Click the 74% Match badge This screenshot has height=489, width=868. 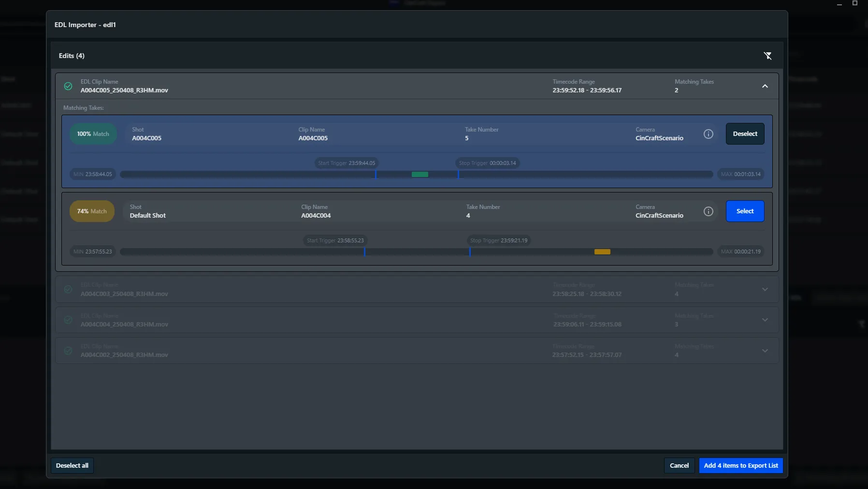pos(92,211)
